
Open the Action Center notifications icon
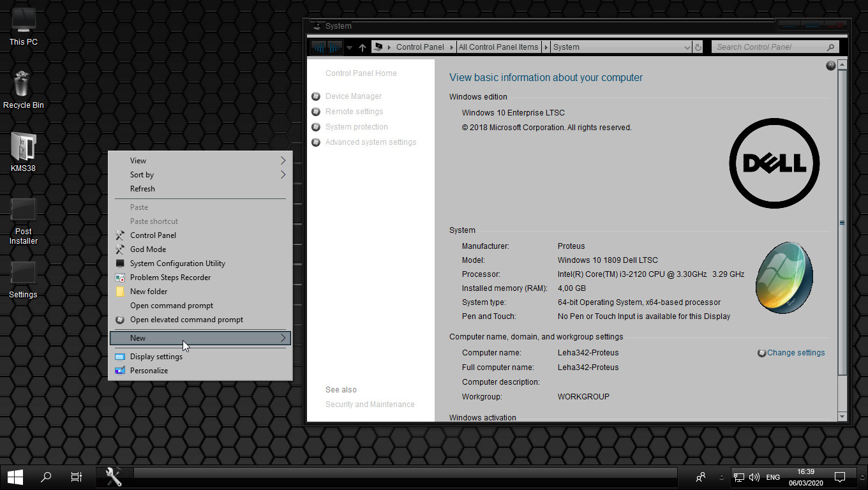coord(841,477)
